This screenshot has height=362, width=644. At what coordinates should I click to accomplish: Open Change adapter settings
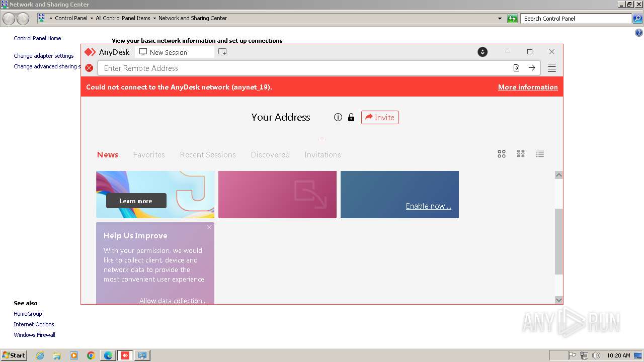click(x=44, y=56)
